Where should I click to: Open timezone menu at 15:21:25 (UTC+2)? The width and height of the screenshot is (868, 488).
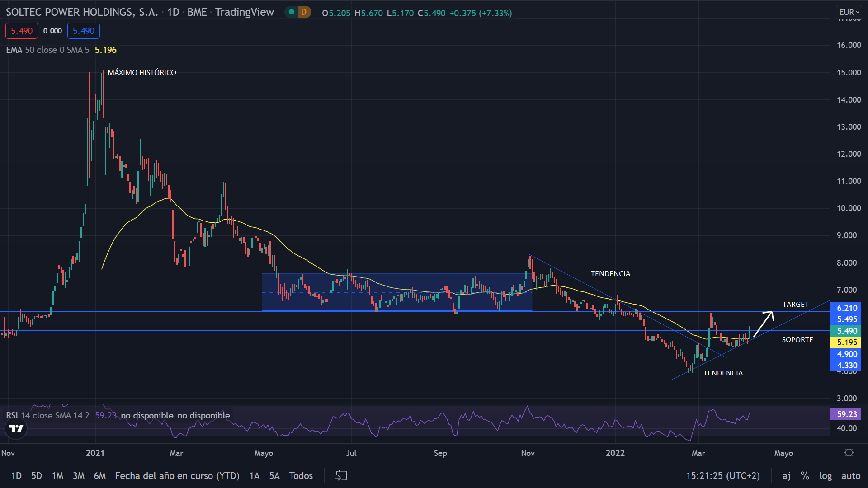[x=723, y=475]
